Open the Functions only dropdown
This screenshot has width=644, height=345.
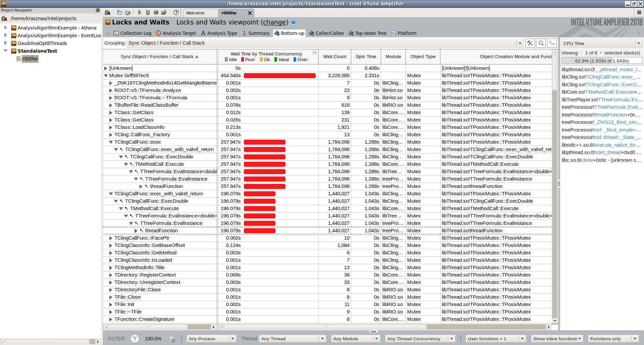614,339
